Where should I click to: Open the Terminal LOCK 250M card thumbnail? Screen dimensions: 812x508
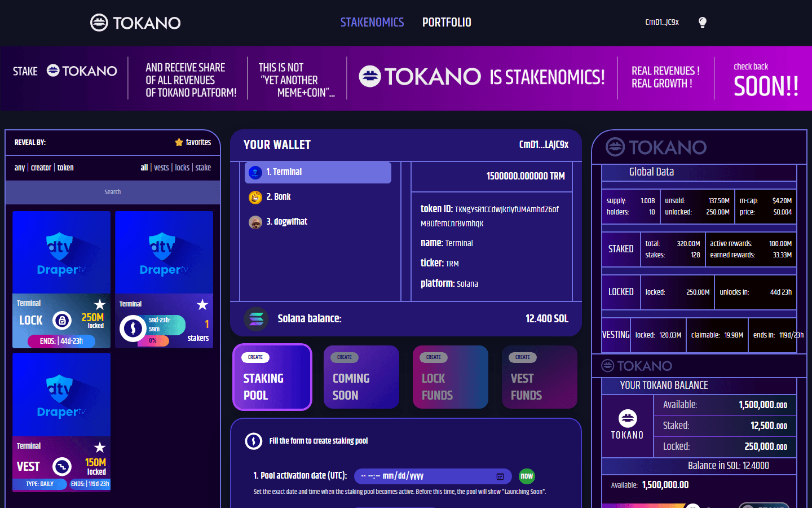click(61, 252)
